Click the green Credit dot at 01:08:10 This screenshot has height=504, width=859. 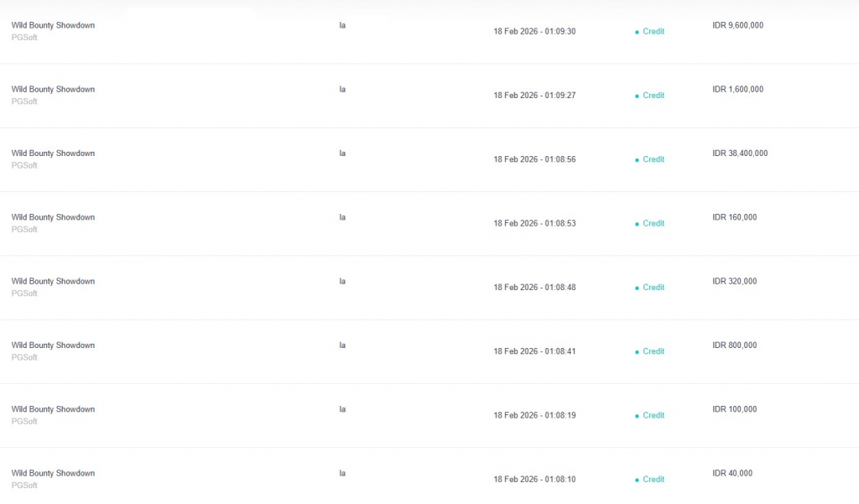click(x=637, y=480)
